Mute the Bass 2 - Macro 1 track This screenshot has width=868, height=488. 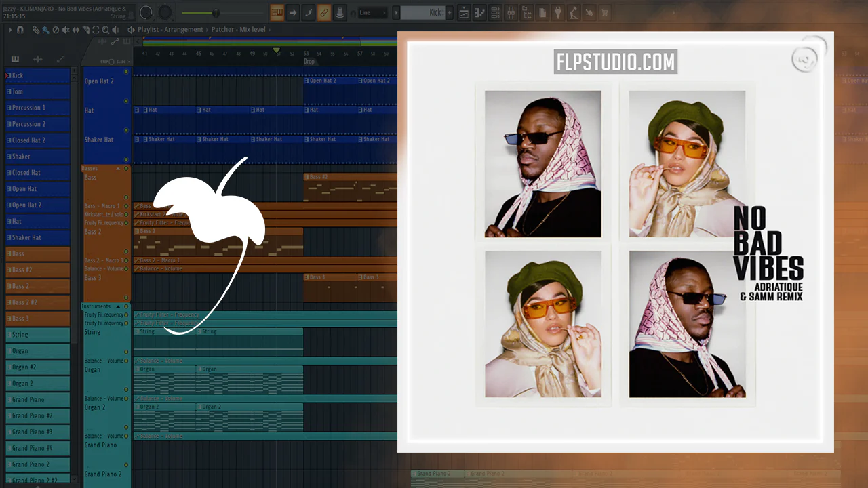click(x=126, y=260)
